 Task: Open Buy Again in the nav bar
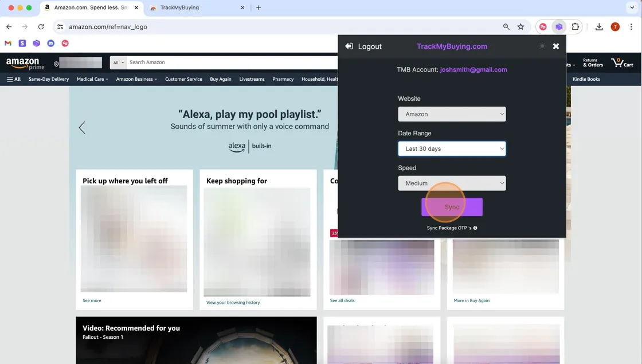221,79
